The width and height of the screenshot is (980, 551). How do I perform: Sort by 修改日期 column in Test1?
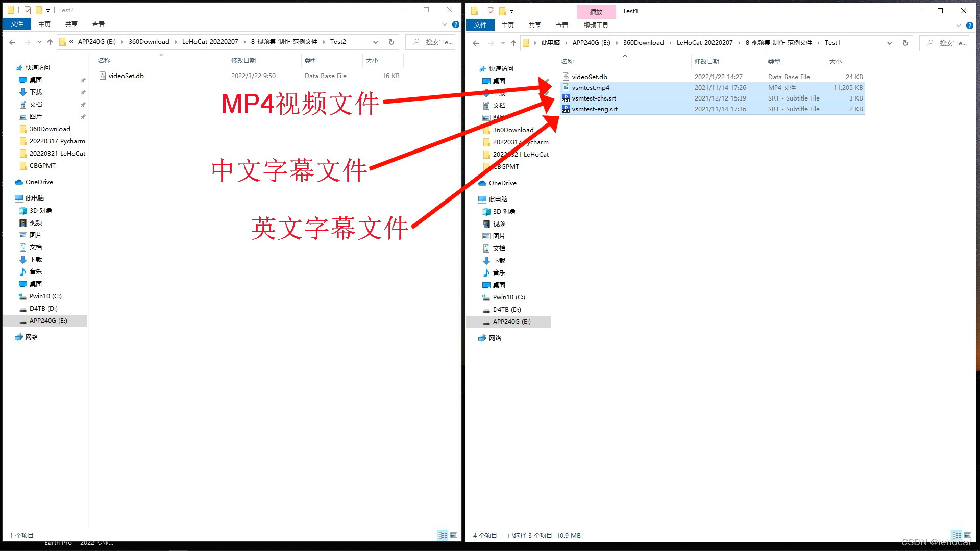[x=707, y=61]
